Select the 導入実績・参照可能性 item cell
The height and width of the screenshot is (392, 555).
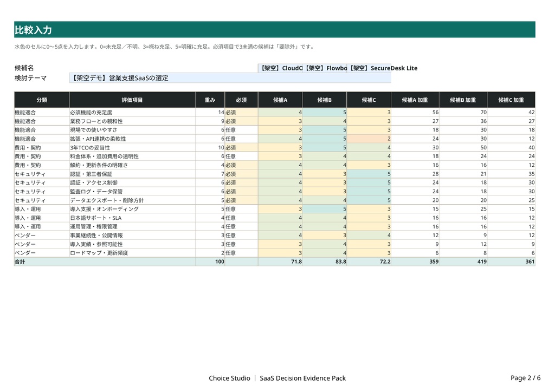click(132, 244)
